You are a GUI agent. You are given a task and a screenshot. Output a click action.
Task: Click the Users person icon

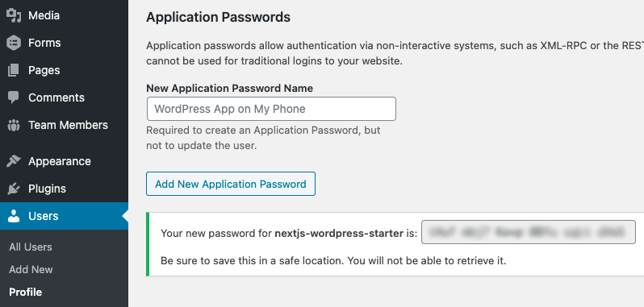coord(14,216)
